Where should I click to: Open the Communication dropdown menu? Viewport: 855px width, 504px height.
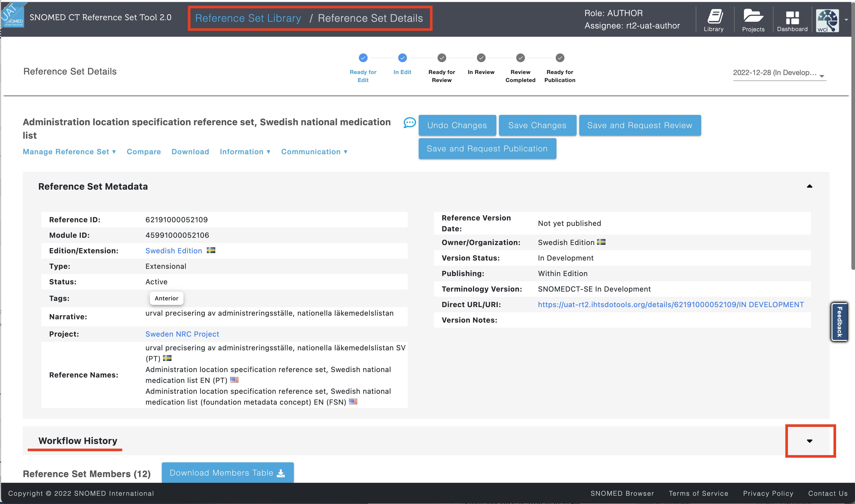(x=314, y=151)
